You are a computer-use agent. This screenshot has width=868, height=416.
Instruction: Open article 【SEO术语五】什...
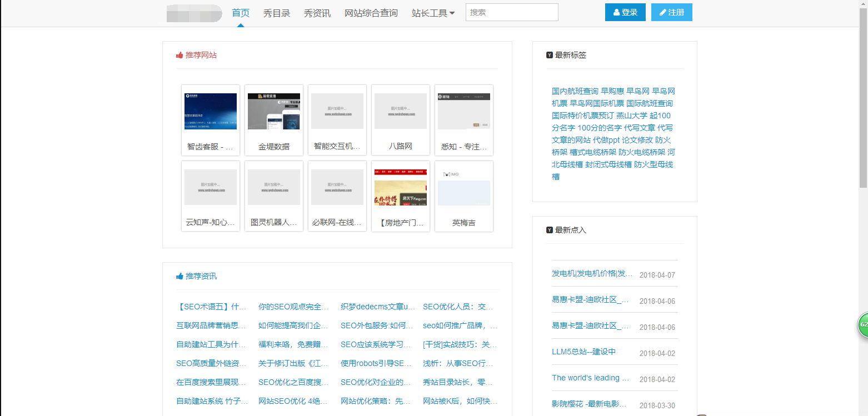[211, 307]
